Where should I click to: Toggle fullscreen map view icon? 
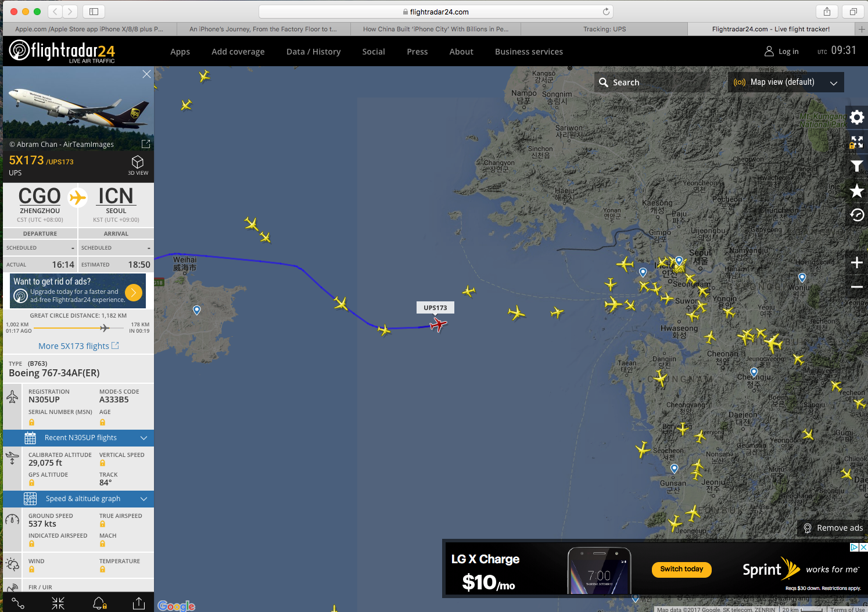click(x=856, y=142)
